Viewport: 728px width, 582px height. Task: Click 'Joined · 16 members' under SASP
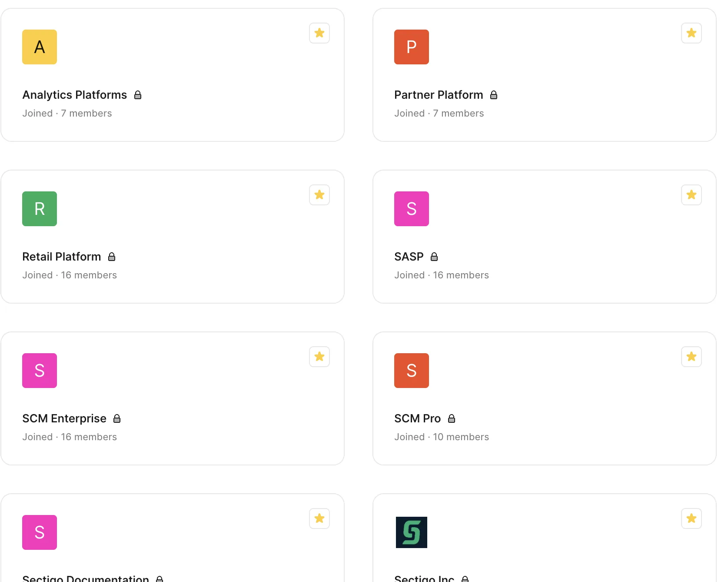442,275
